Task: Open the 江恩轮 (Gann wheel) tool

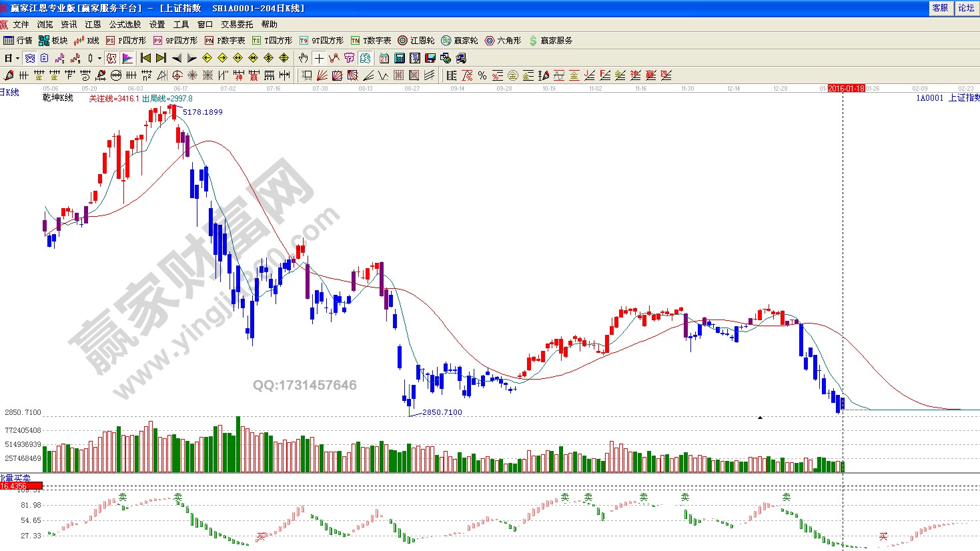Action: [x=416, y=41]
